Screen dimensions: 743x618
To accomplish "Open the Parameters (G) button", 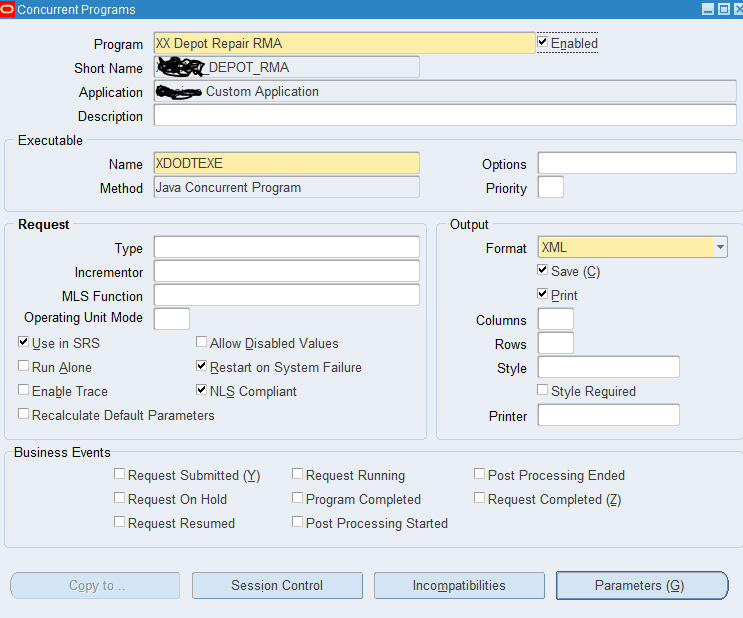I will tap(642, 585).
